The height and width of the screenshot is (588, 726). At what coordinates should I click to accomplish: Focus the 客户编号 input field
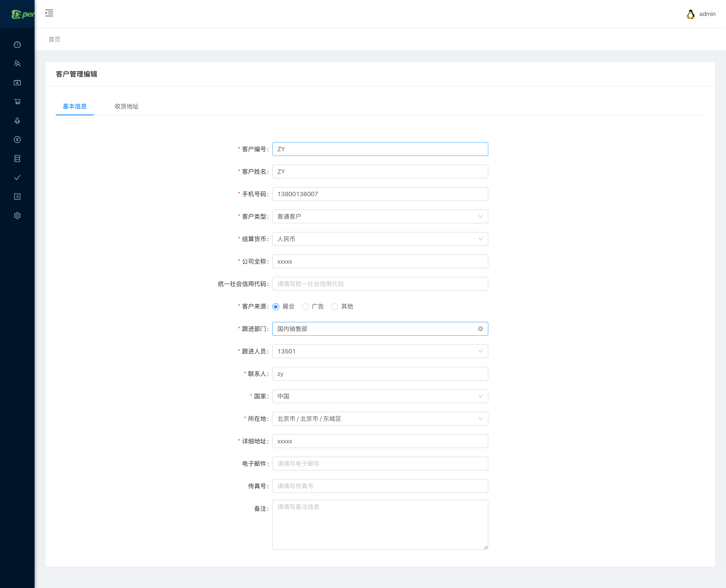pos(380,149)
